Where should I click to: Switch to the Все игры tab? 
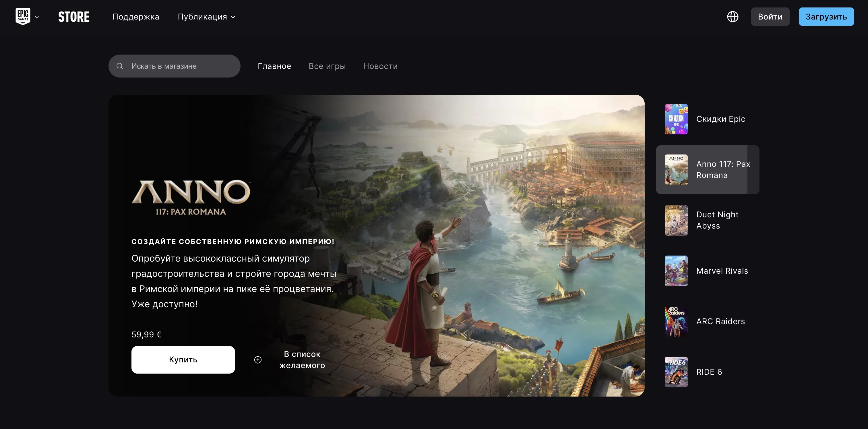(327, 66)
